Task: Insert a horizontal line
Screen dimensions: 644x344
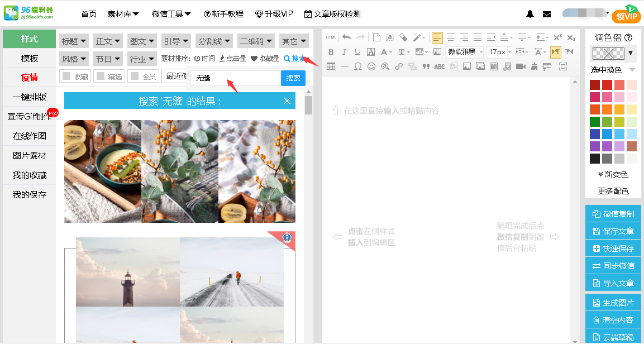Action: (x=344, y=66)
